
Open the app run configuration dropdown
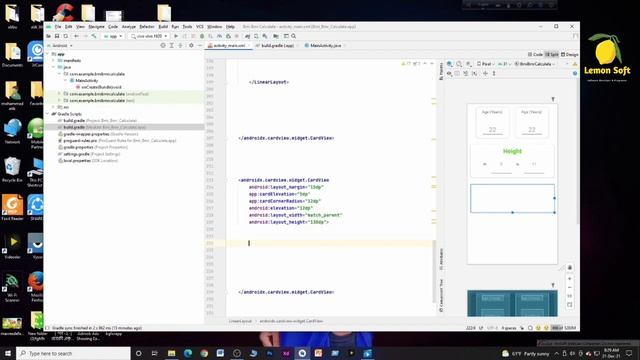pyautogui.click(x=113, y=36)
